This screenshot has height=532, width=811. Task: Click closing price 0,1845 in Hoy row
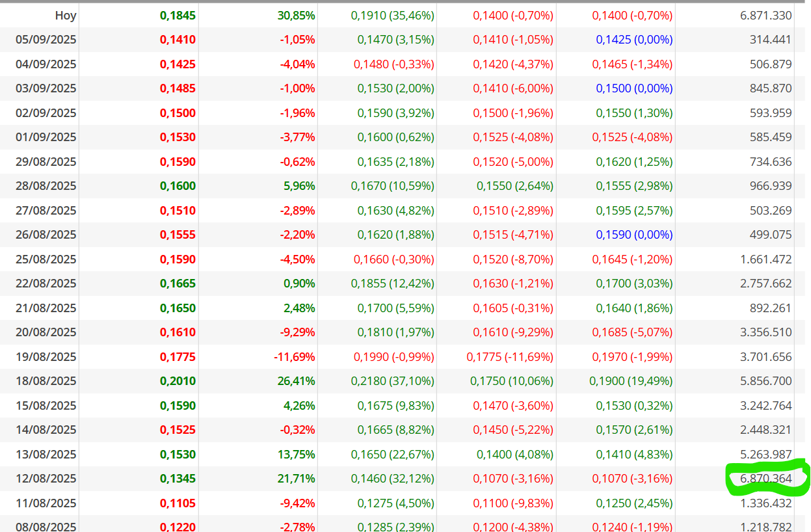[178, 16]
